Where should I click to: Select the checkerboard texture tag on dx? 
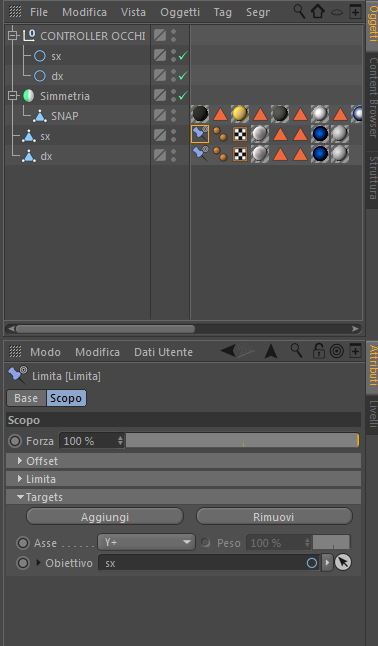click(240, 154)
